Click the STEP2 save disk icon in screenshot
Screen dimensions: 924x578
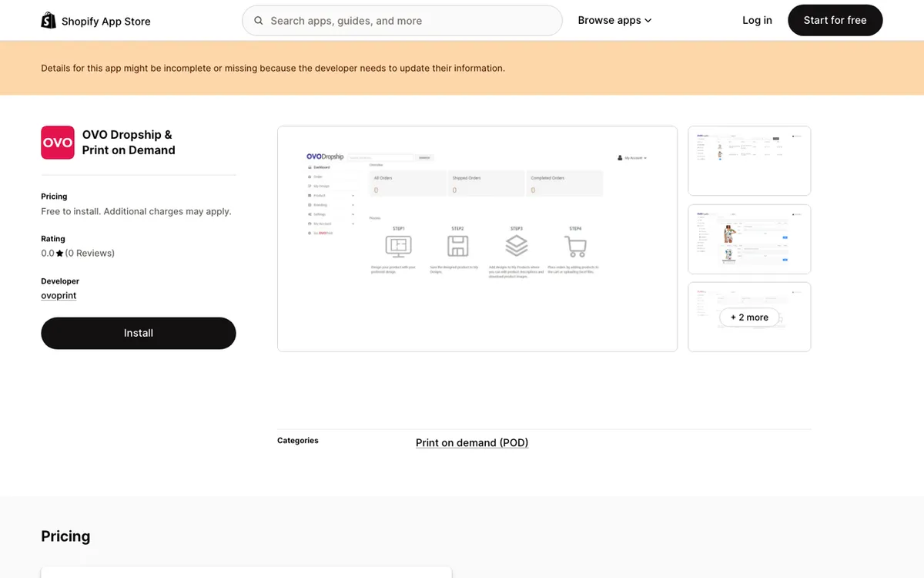[457, 246]
